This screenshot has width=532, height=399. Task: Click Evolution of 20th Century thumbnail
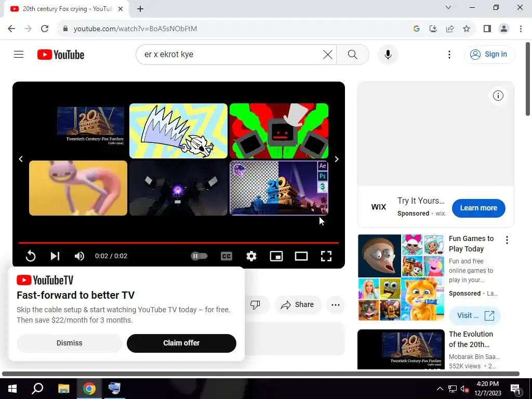pos(401,350)
